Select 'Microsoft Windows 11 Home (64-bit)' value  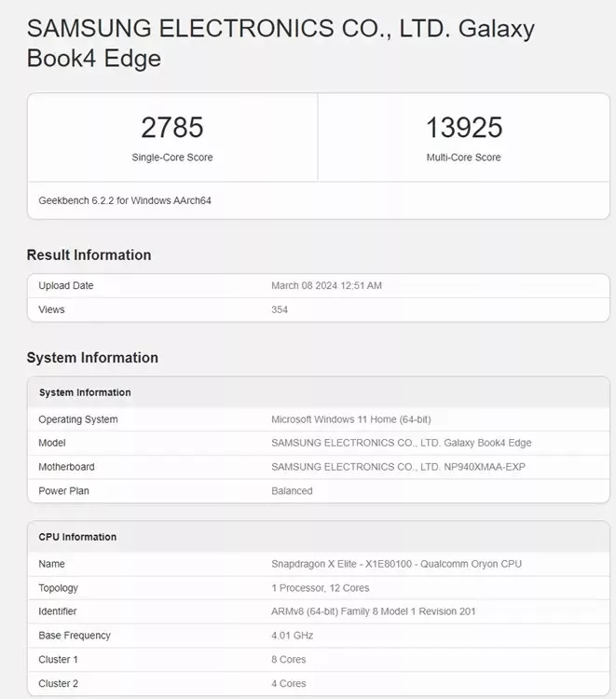point(351,419)
